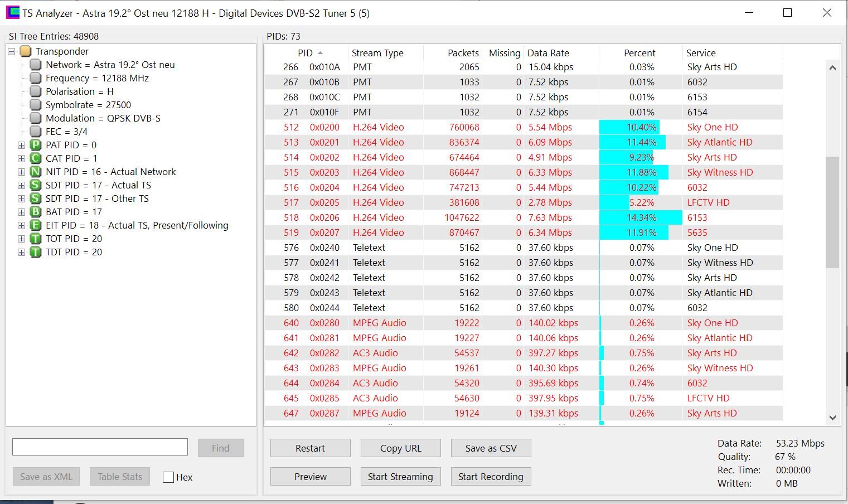Click the SI tree search field

100,447
